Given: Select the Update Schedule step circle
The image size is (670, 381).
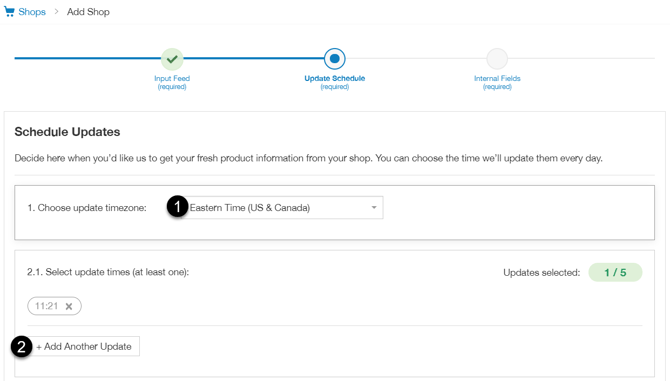Looking at the screenshot, I should point(335,59).
